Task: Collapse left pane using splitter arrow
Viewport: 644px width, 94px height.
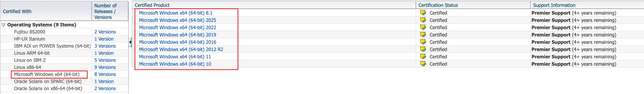Action: click(130, 42)
